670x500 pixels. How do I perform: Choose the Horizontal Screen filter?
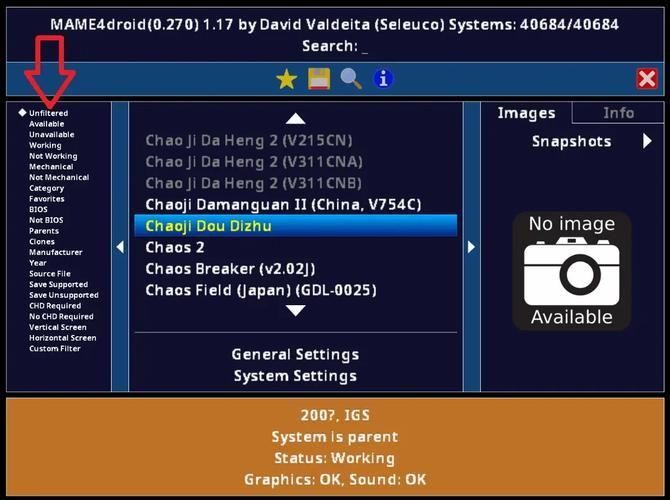pyautogui.click(x=62, y=338)
